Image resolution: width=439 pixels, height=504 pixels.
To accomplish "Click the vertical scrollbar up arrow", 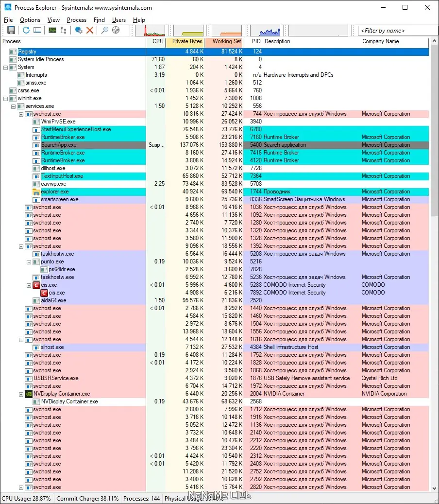I will pos(434,41).
